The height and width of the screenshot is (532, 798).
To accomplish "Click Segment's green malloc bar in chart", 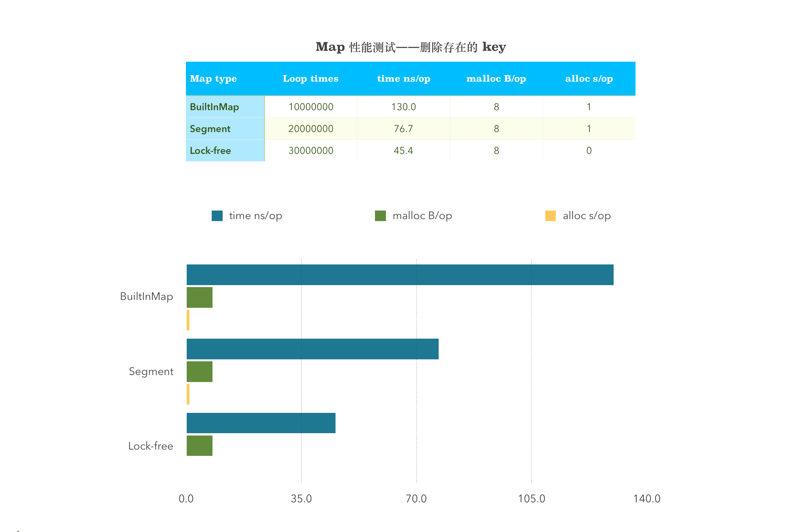I will click(200, 371).
